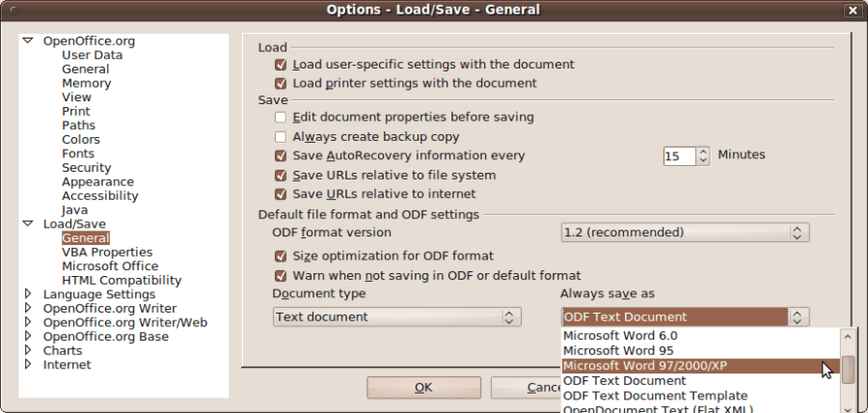Disable Size optimization for ODF format
This screenshot has width=868, height=413.
click(x=281, y=256)
